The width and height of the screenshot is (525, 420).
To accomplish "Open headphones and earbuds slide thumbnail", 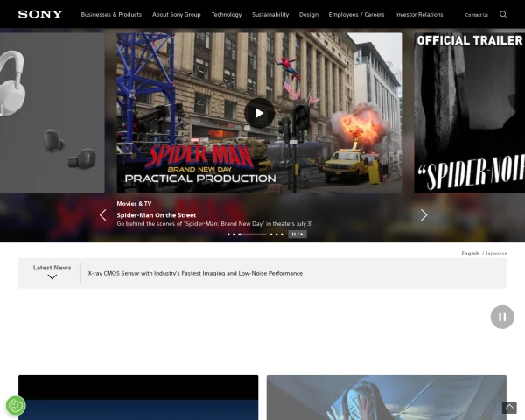I will (52, 113).
